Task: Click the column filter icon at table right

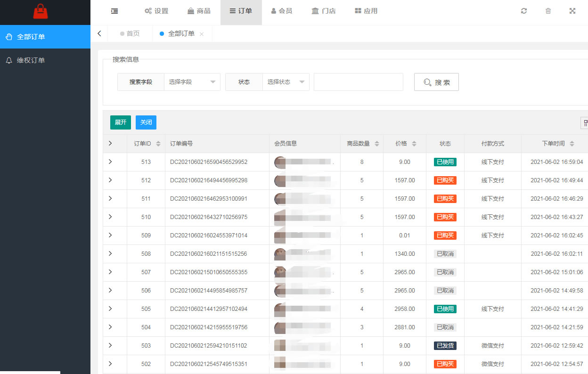Action: pyautogui.click(x=585, y=123)
